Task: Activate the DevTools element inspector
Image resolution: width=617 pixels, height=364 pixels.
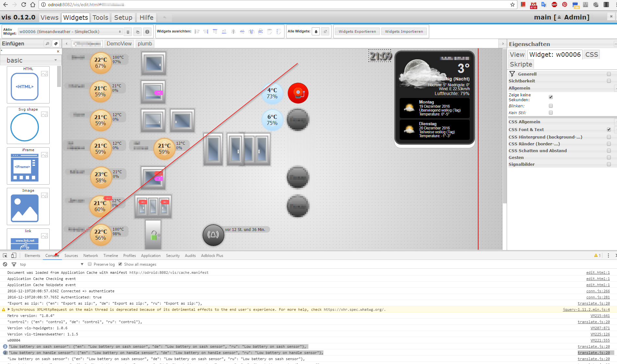Action: coord(5,256)
